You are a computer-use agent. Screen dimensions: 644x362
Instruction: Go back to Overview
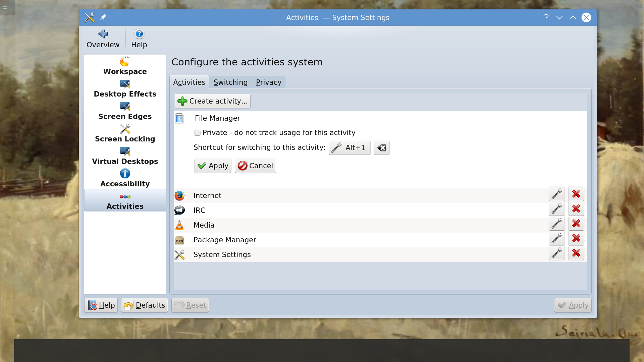(103, 39)
